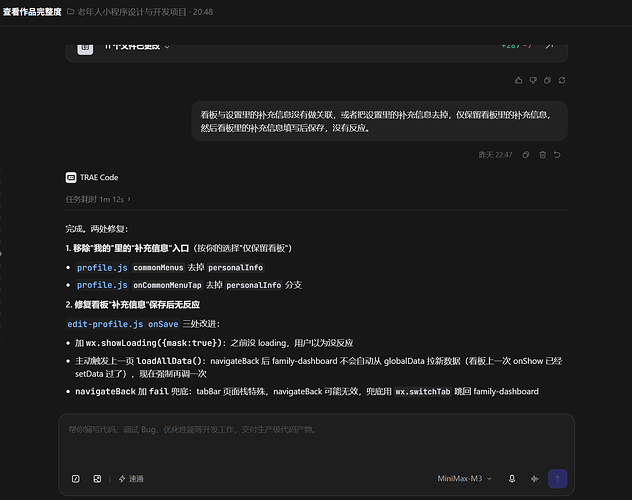Open the changed files diff arrow icon
This screenshot has width=632, height=500.
point(549,46)
